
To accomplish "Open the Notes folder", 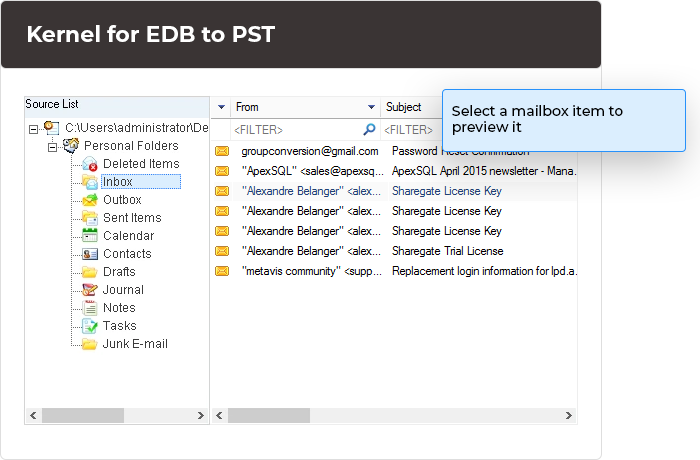I will tap(119, 308).
